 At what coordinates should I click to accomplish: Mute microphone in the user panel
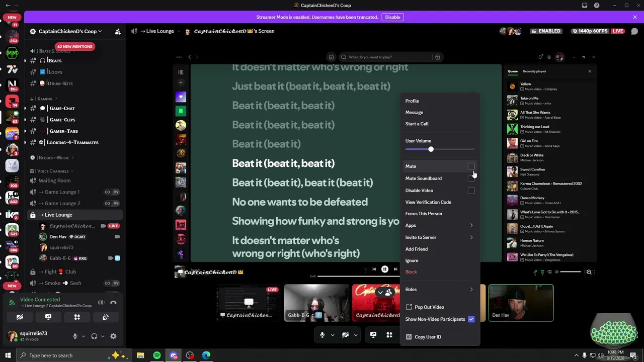pyautogui.click(x=75, y=336)
